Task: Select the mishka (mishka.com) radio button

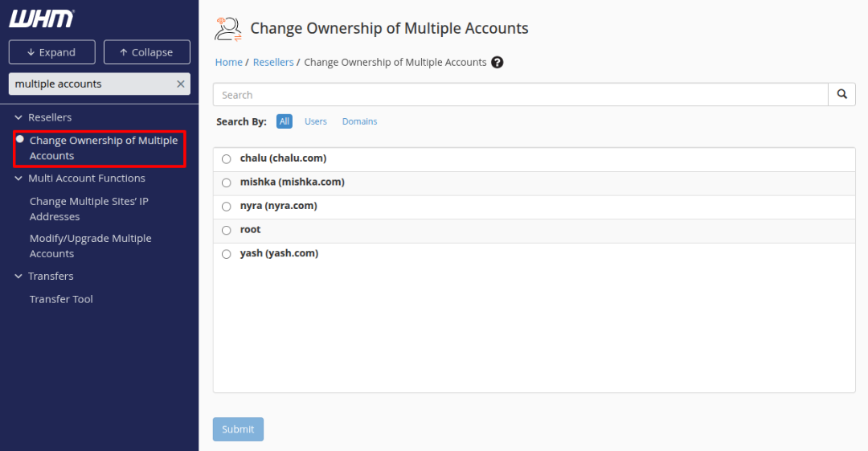Action: (227, 182)
